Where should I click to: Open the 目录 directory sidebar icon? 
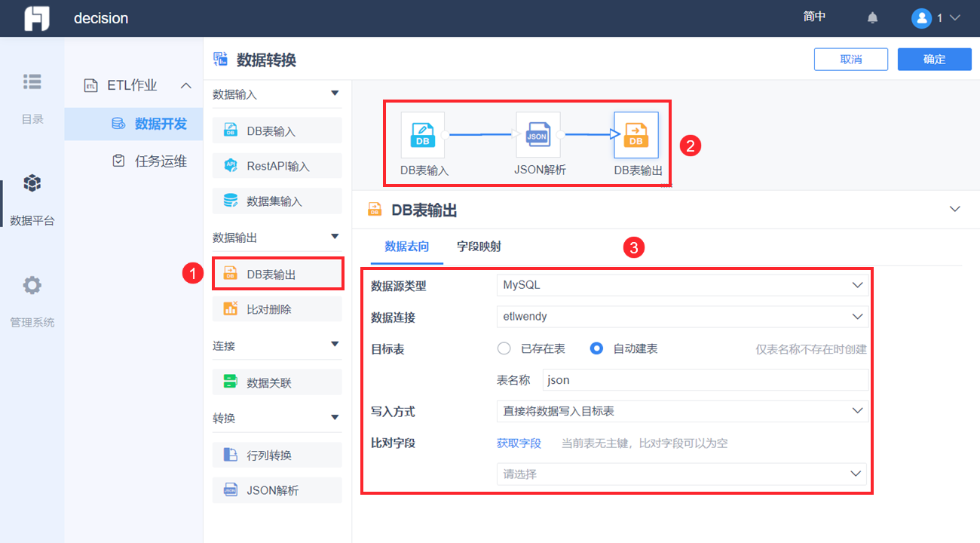tap(32, 81)
